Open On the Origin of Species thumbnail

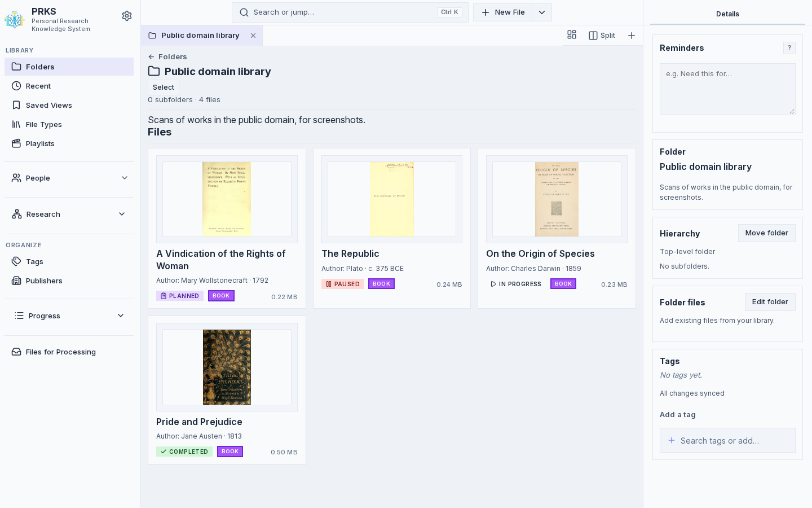click(557, 199)
